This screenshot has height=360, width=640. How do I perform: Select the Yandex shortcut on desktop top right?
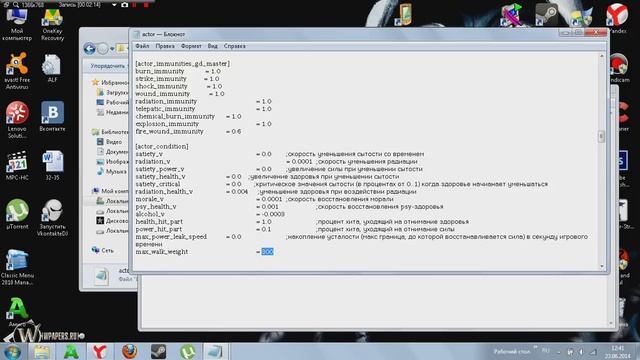(617, 18)
